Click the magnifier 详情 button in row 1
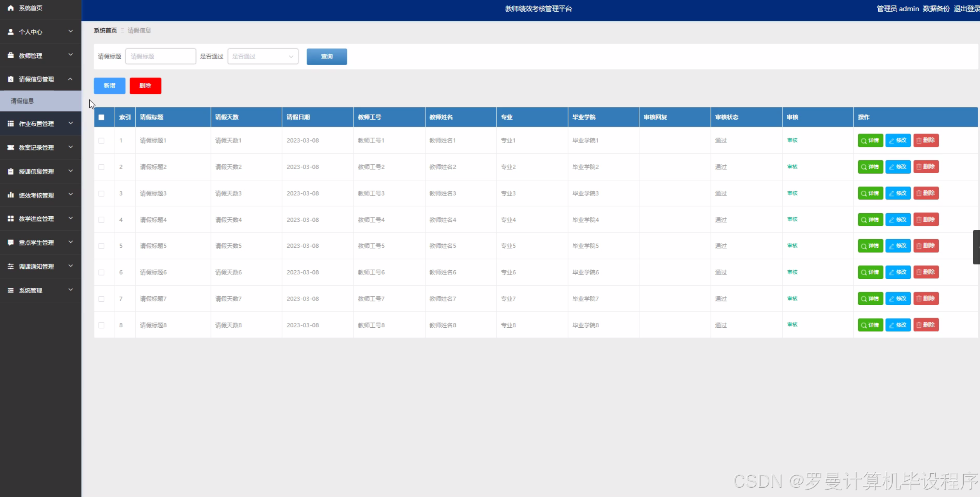Screen dimensions: 980x497 pos(870,140)
